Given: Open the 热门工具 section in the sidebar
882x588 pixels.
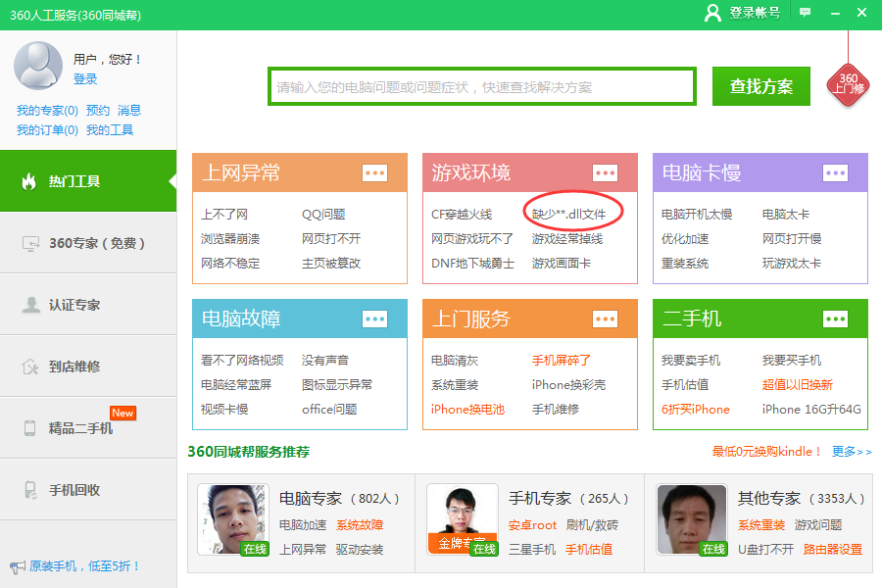Looking at the screenshot, I should pos(88,182).
